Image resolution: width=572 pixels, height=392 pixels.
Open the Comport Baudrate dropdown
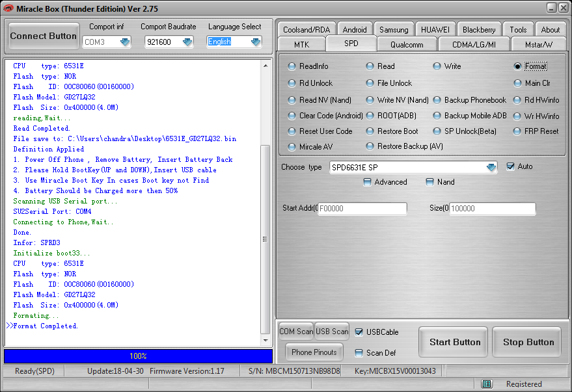(x=187, y=42)
